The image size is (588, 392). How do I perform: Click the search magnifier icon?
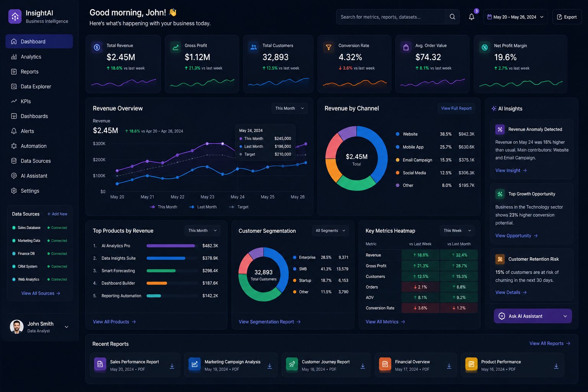[x=452, y=17]
